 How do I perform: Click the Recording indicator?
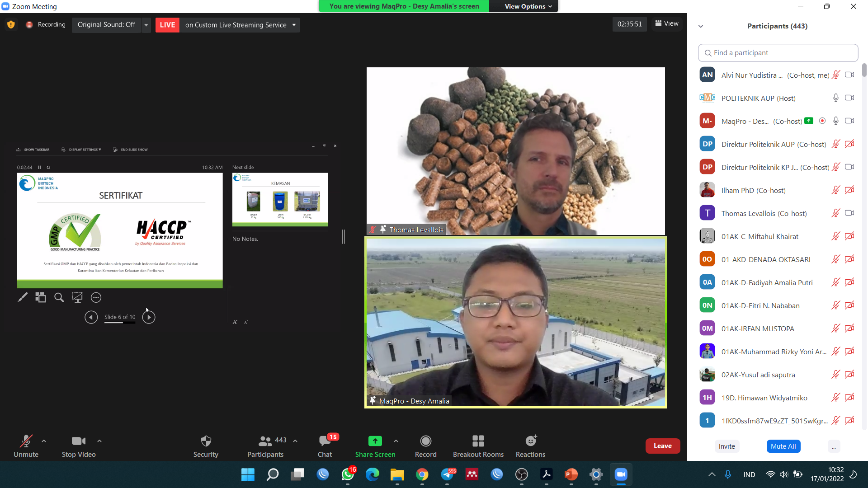(46, 24)
